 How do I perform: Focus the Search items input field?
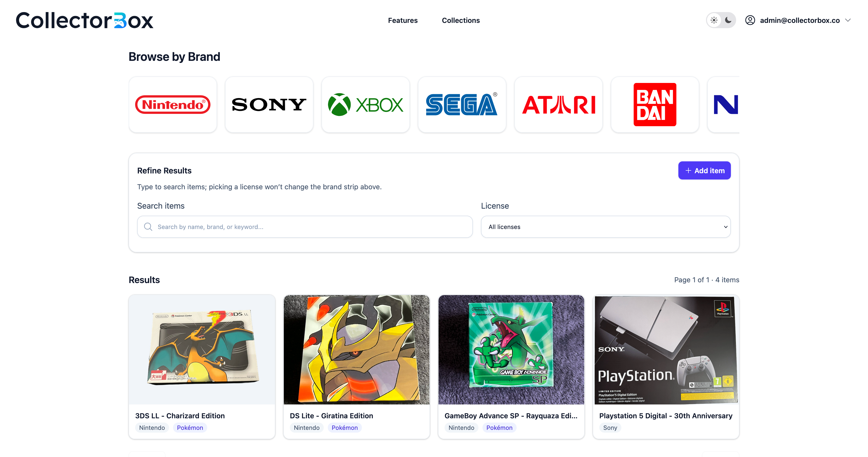pyautogui.click(x=305, y=227)
